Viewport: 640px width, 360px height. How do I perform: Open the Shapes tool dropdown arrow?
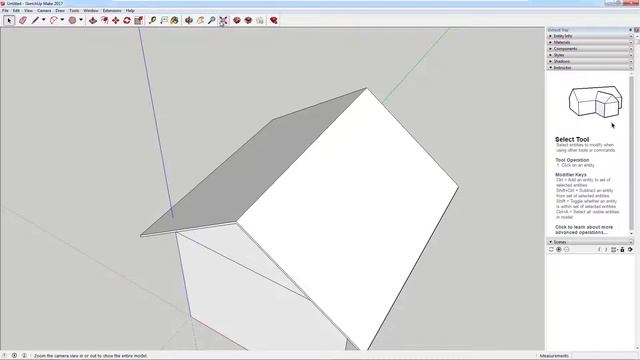pyautogui.click(x=81, y=20)
